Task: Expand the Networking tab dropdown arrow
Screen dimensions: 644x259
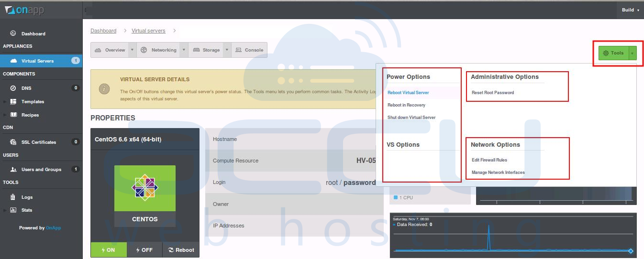Action: click(x=184, y=50)
